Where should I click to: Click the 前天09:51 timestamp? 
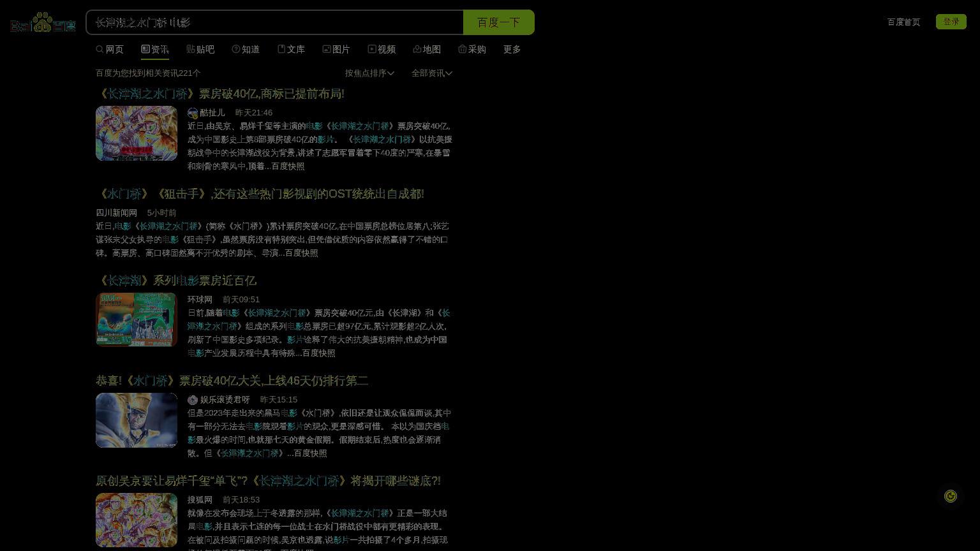(x=241, y=300)
